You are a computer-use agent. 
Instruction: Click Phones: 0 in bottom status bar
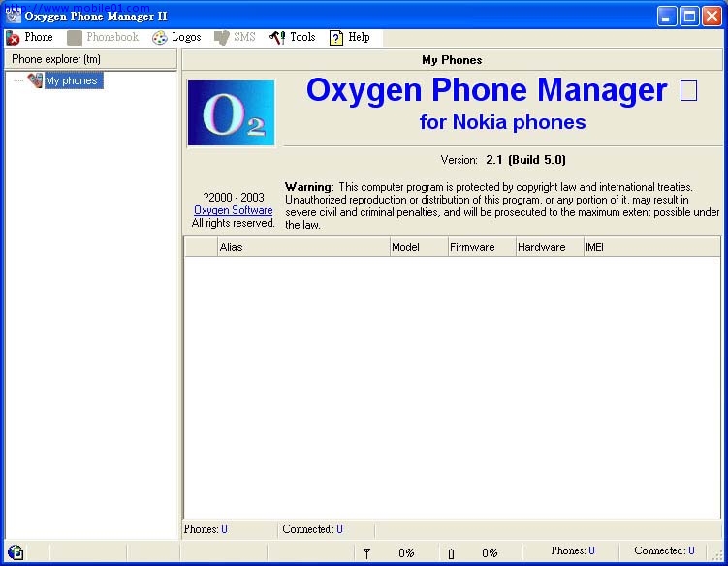[573, 550]
